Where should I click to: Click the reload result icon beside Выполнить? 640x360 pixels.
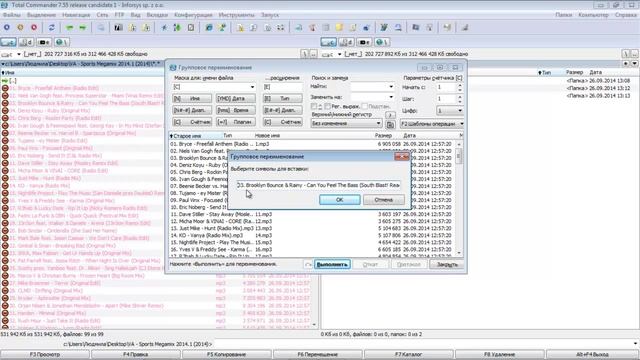pyautogui.click(x=308, y=264)
